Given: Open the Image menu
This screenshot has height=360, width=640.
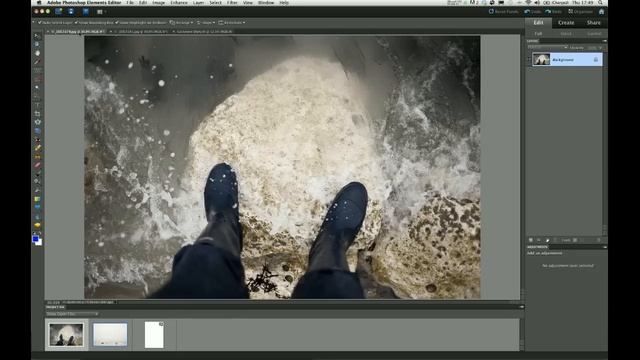Looking at the screenshot, I should pos(158,2).
